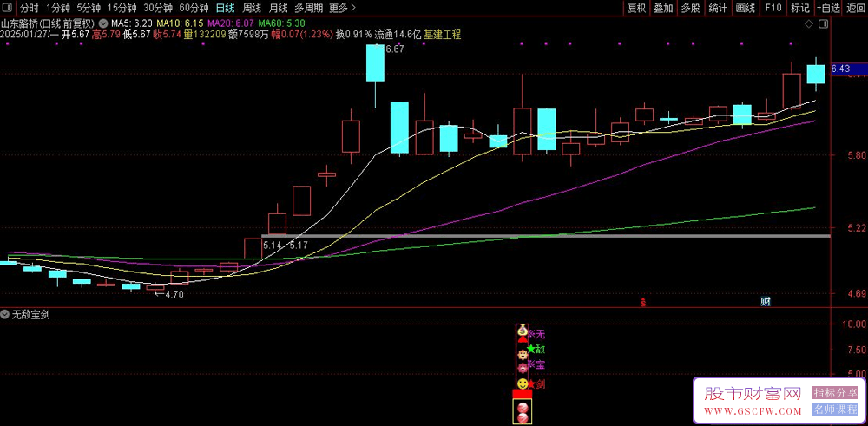Image resolution: width=868 pixels, height=426 pixels.
Task: Click the 无敌宝剑 indicator name
Action: point(31,314)
